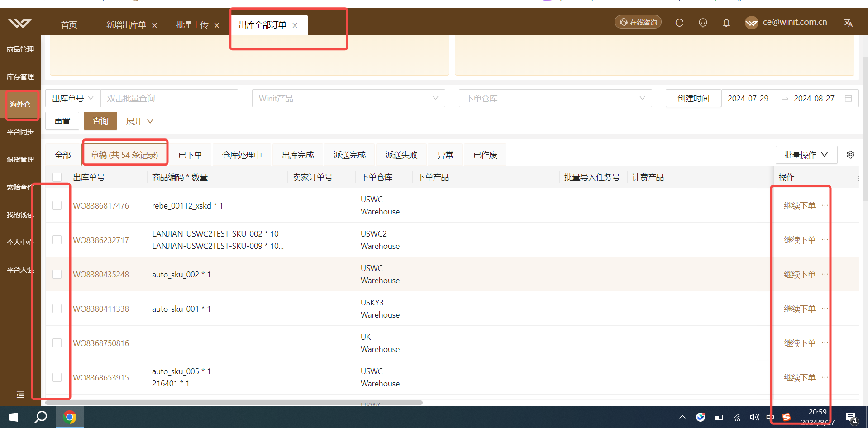The width and height of the screenshot is (868, 428).
Task: Show hidden system tray icons
Action: pos(682,417)
